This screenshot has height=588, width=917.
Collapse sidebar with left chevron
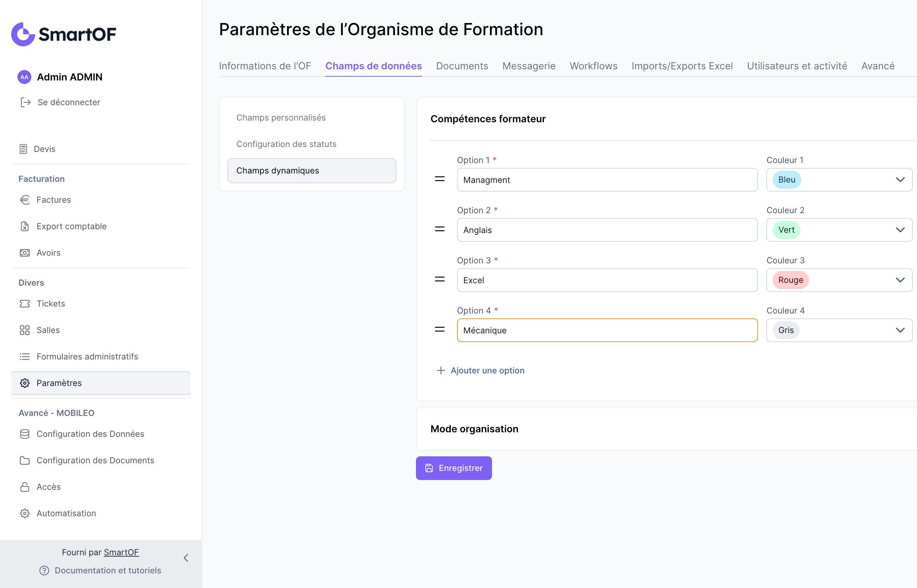click(186, 558)
